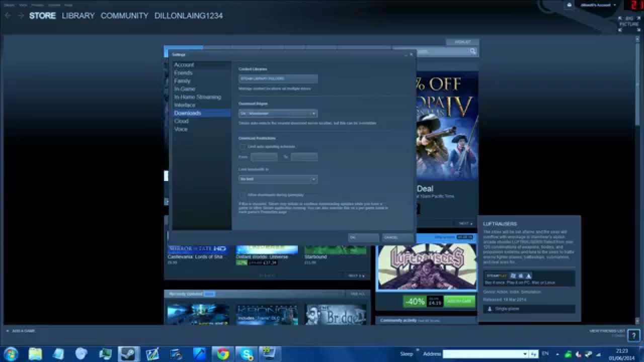The image size is (644, 362).
Task: Click the schedule From time field
Action: (x=264, y=157)
